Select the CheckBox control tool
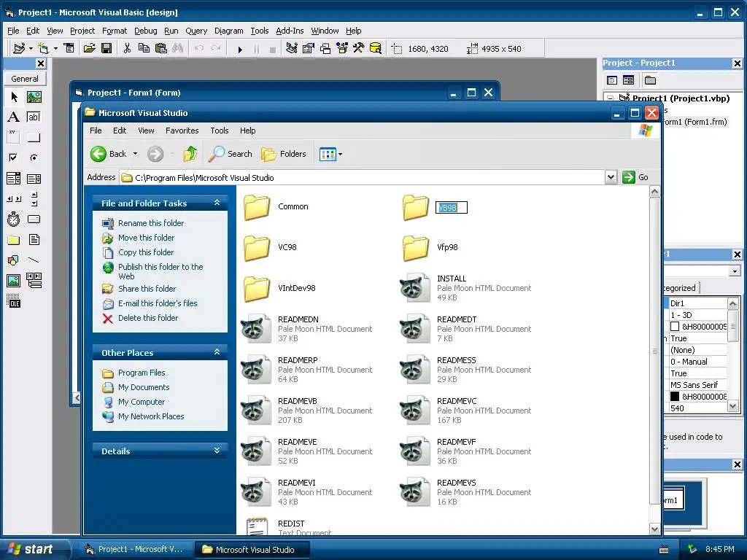The height and width of the screenshot is (560, 747). 14,157
